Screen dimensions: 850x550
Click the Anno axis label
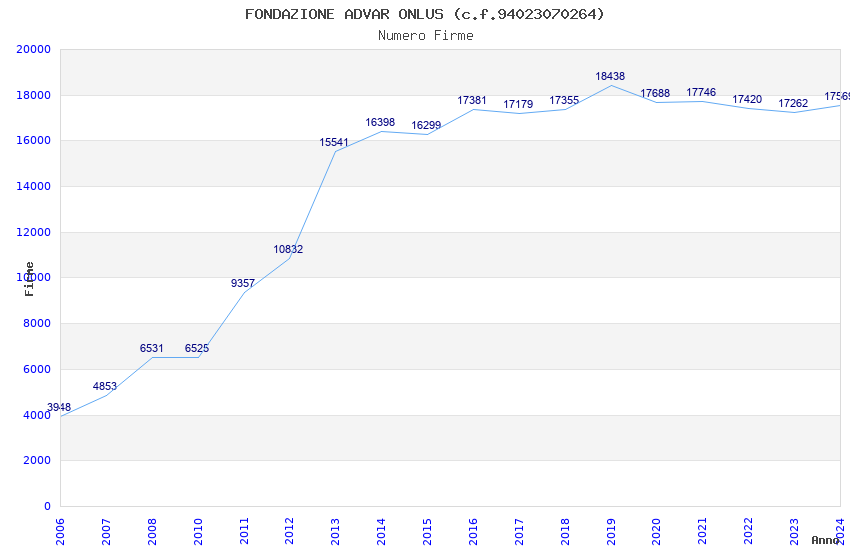(825, 540)
